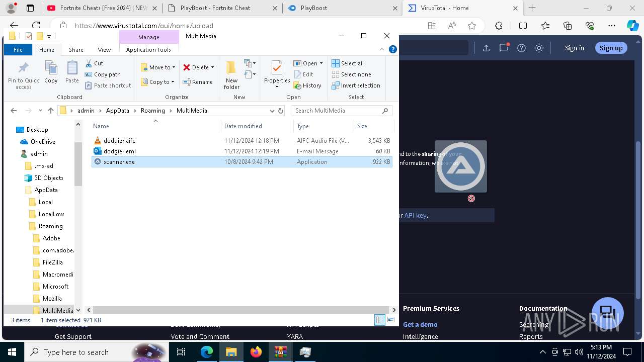The image size is (644, 362).
Task: Click Select all
Action: 348,63
